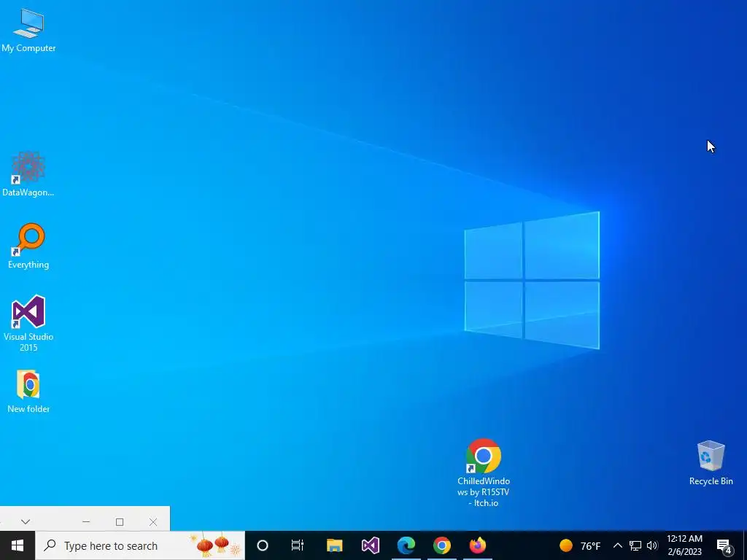
Task: Click the Show desktop strip at taskbar end
Action: (745, 545)
